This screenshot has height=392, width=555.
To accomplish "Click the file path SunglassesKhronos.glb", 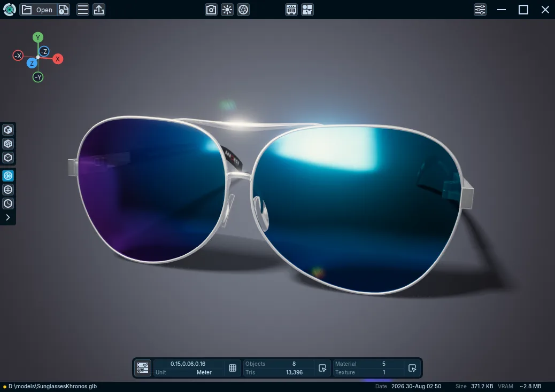I will click(52, 386).
